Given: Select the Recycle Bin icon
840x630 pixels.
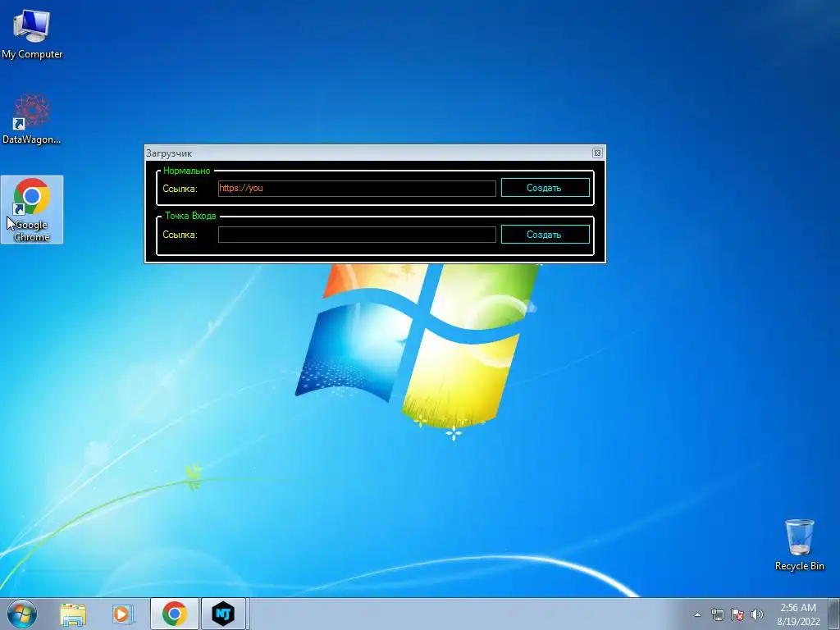Looking at the screenshot, I should click(799, 545).
